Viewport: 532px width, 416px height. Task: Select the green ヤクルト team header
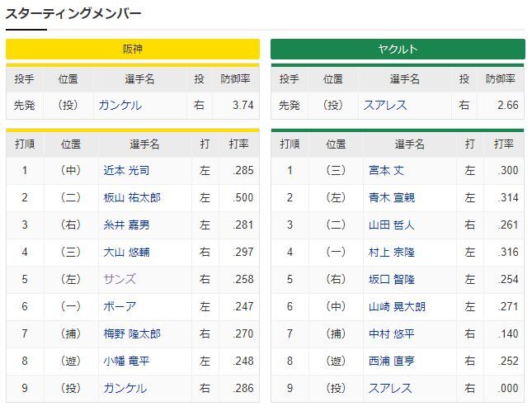398,50
